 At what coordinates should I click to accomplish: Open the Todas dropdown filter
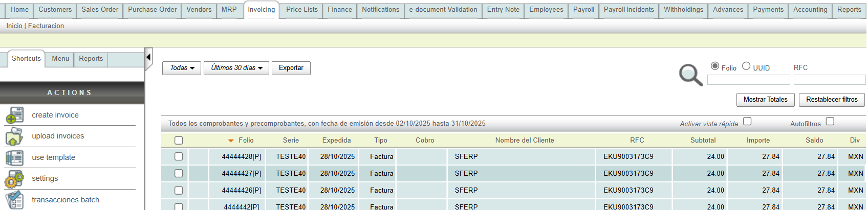tap(182, 68)
